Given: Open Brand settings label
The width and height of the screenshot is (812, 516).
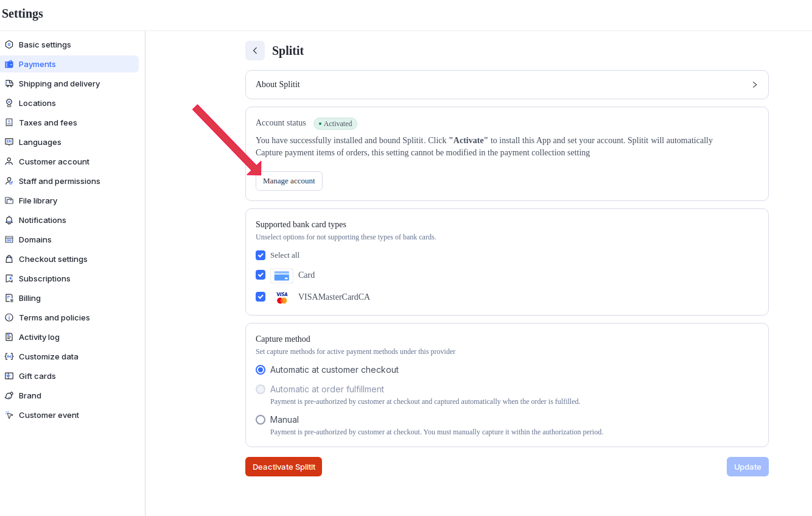Looking at the screenshot, I should coord(30,395).
